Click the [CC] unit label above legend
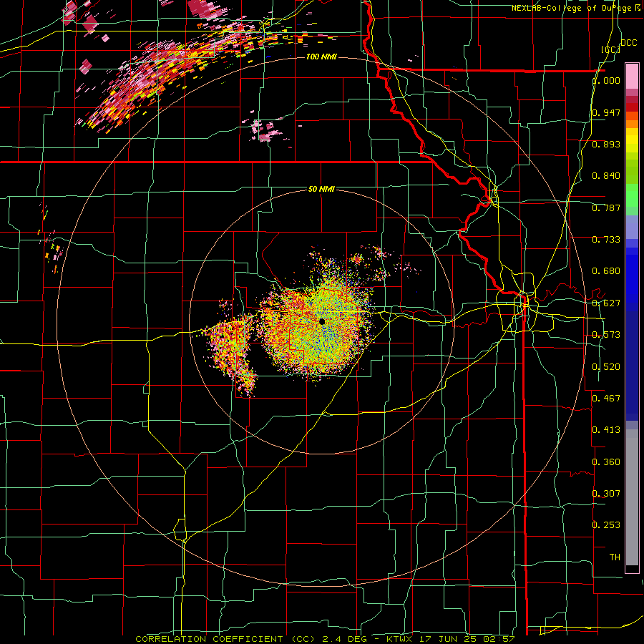Viewport: 644px width, 644px height. coord(611,49)
